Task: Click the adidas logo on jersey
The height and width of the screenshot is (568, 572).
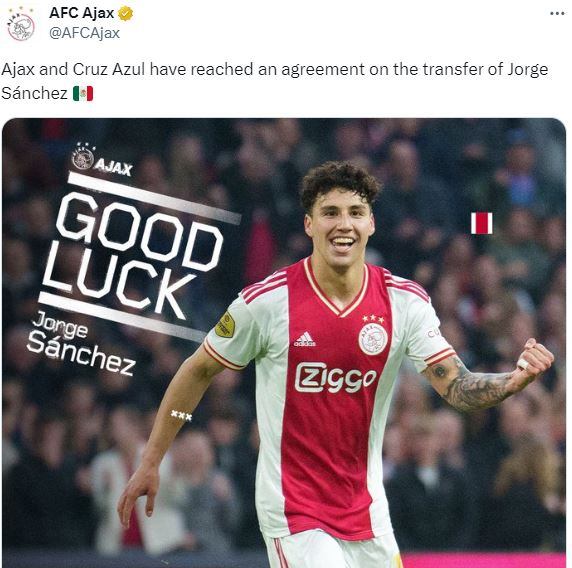Action: pos(305,339)
